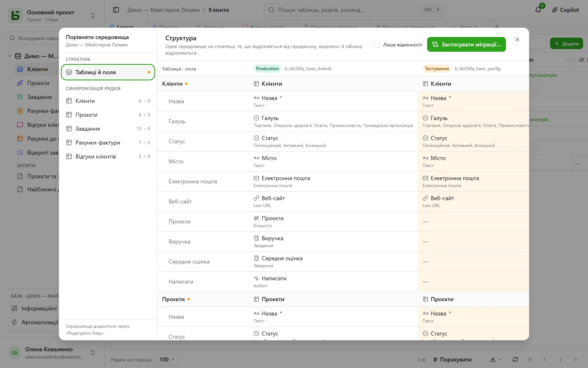Click Застосувати міграції button
Viewport: 588px width, 368px height.
coord(466,44)
